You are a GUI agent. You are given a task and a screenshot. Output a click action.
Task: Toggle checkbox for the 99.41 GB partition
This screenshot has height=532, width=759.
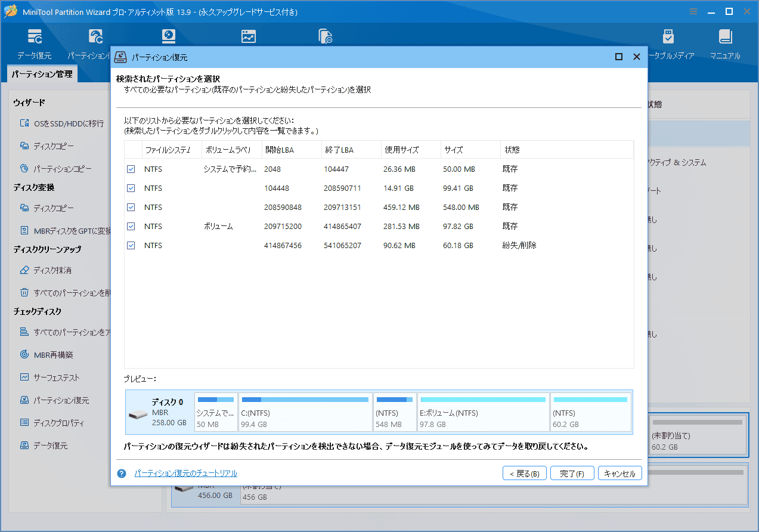[131, 188]
